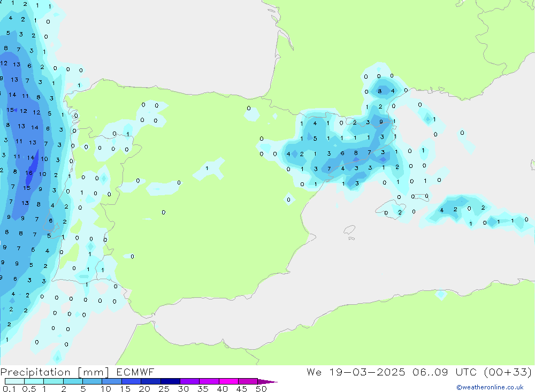Select the legend swatch between 30 and 35

tap(189, 381)
